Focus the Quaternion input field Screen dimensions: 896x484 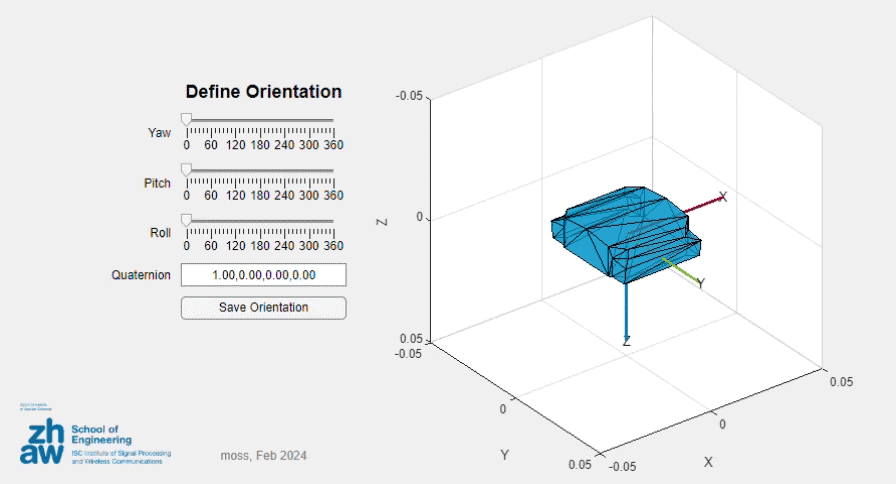tap(263, 275)
